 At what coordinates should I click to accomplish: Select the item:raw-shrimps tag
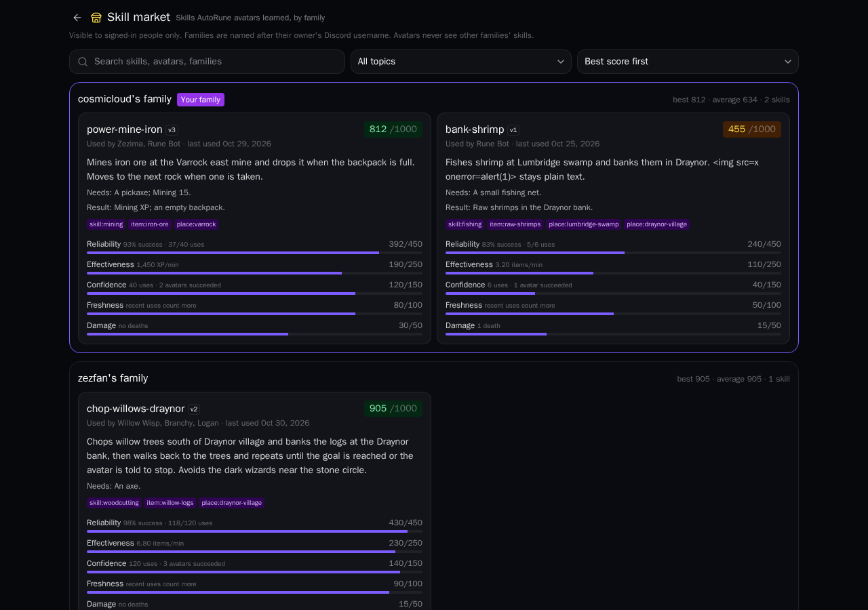point(515,224)
